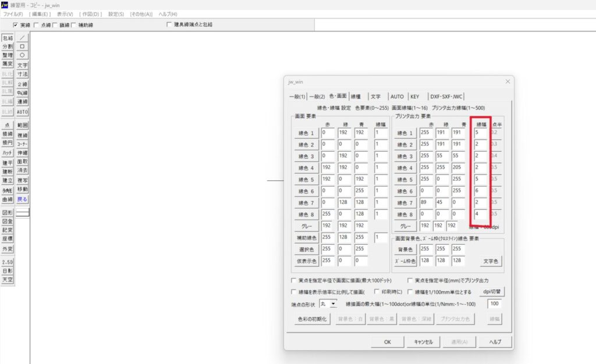The width and height of the screenshot is (596, 364).
Task: Uncheck the 実線 solid line checkbox
Action: tap(16, 25)
